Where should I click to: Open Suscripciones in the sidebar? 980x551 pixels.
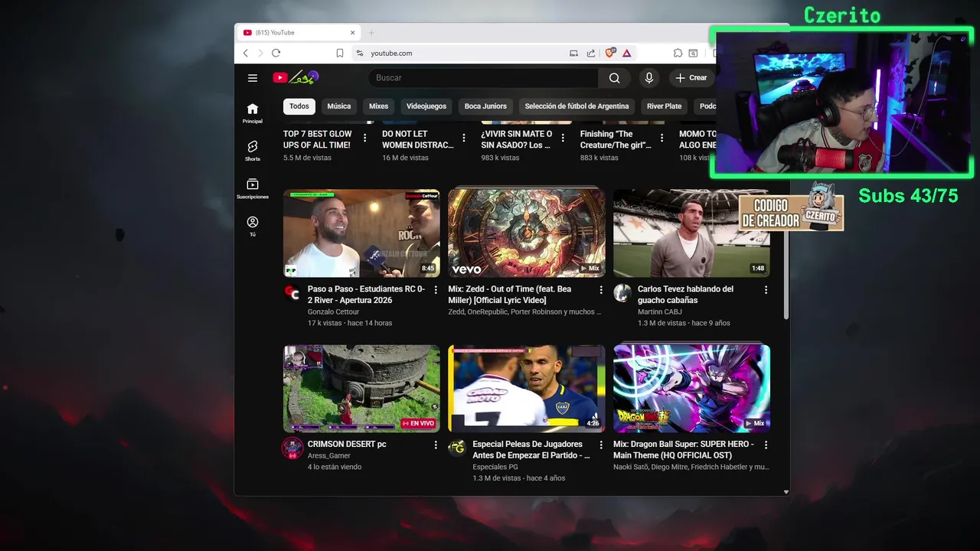(x=253, y=189)
